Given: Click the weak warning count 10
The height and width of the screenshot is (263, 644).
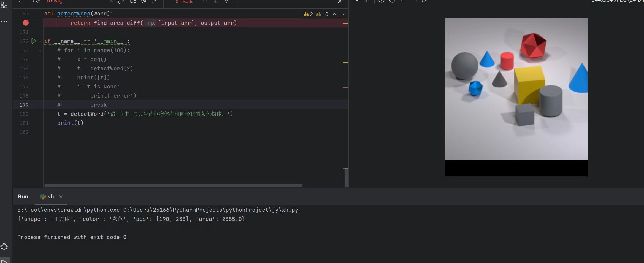Looking at the screenshot, I should pyautogui.click(x=322, y=14).
